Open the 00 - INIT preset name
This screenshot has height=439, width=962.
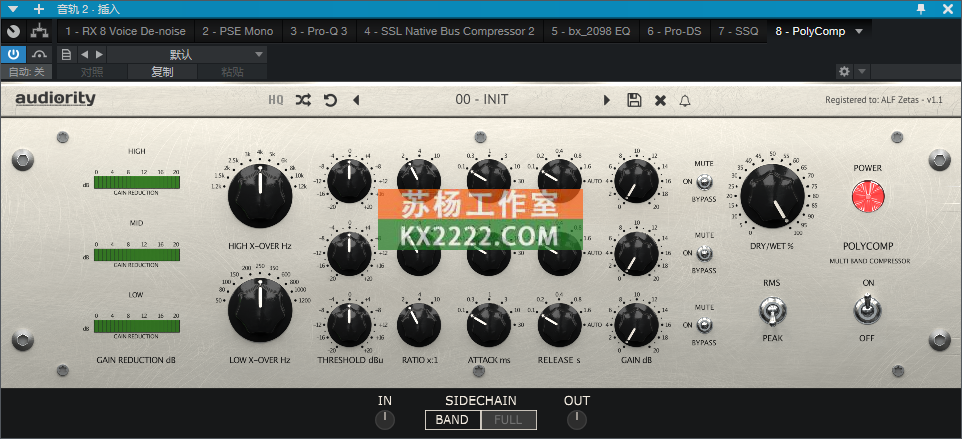tap(482, 99)
